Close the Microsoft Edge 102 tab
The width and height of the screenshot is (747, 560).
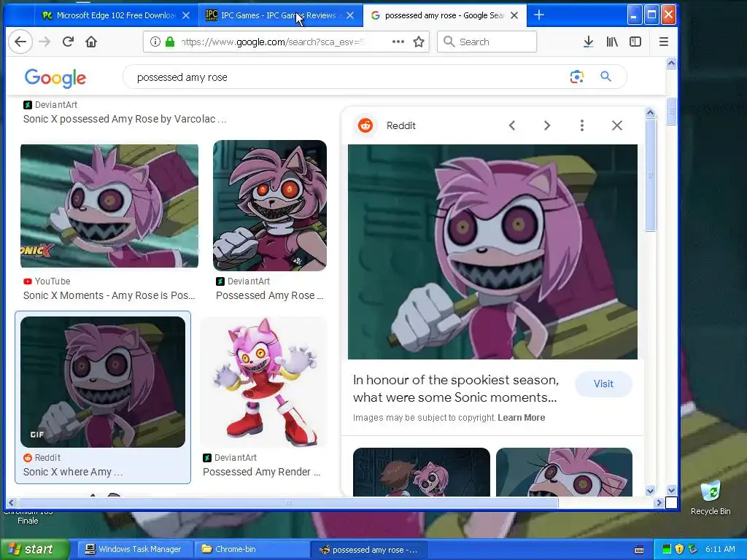click(x=186, y=15)
